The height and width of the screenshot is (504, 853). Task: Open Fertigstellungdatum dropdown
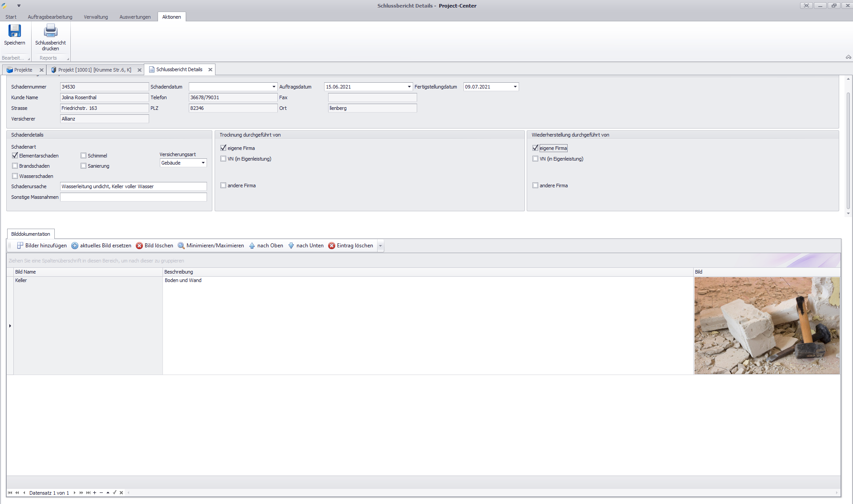tap(515, 87)
